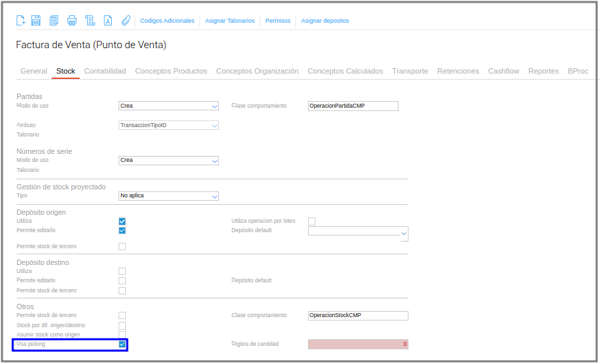Enable Utiliza operacion por lotes checkbox
The image size is (600, 364).
point(312,221)
